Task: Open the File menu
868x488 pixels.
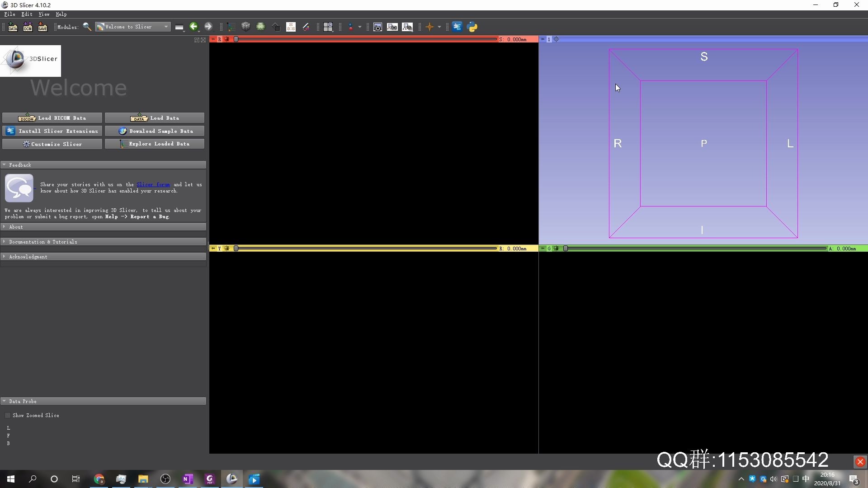Action: click(9, 14)
